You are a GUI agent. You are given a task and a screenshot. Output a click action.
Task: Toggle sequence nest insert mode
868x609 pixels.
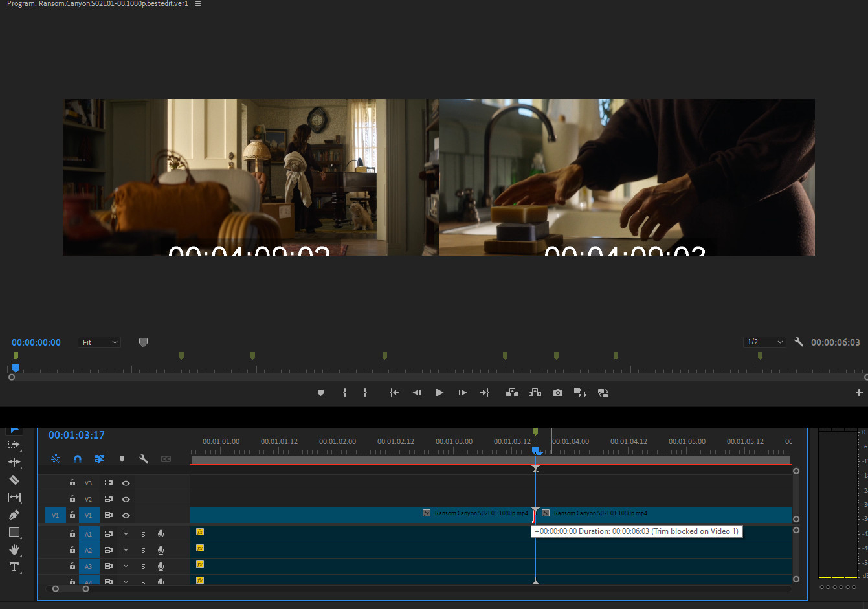56,459
